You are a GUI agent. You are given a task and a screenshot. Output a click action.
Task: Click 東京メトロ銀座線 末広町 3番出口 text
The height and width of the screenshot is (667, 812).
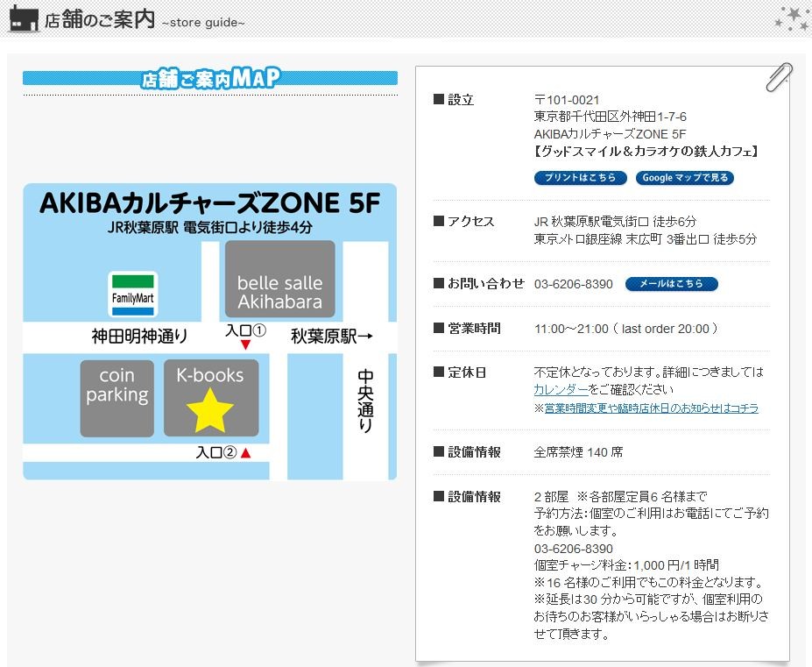point(621,239)
